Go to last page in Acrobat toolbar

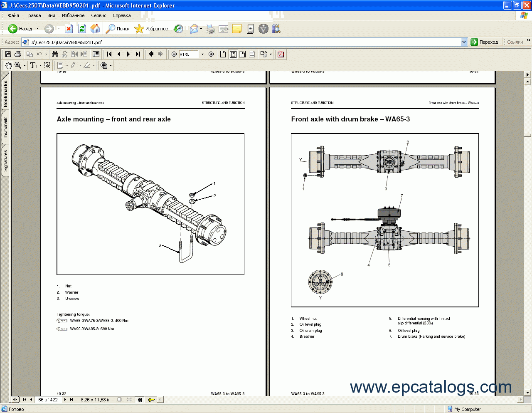click(138, 54)
